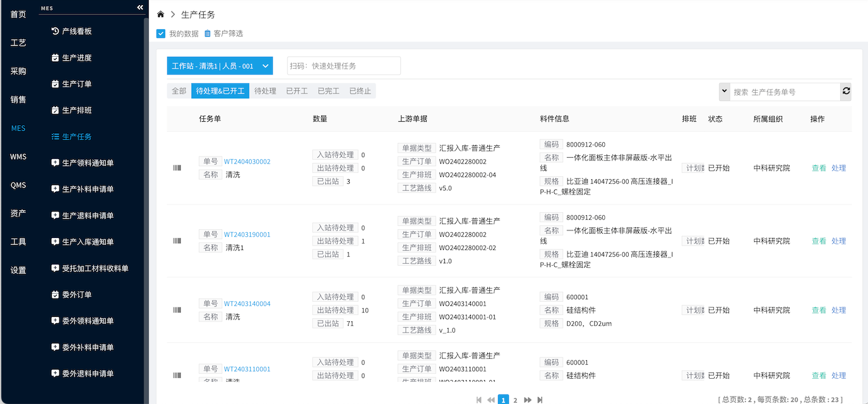This screenshot has width=868, height=404.
Task: Click the 受托加工材料收料单 icon
Action: pyautogui.click(x=55, y=268)
